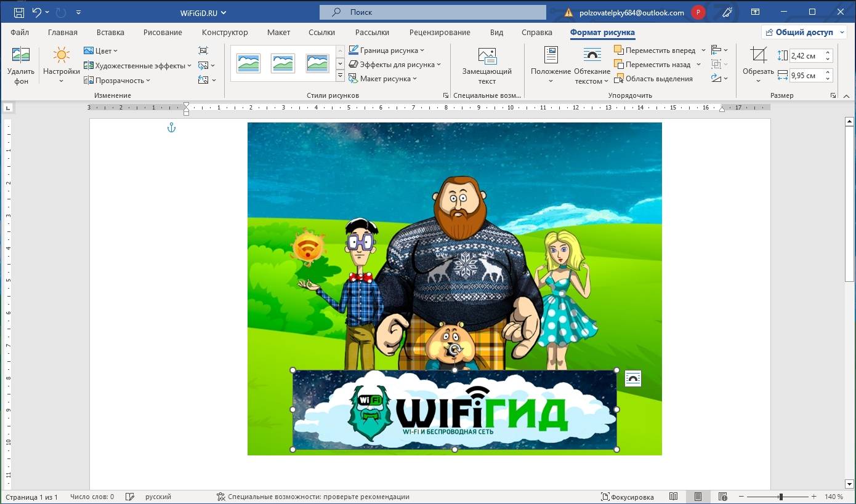This screenshot has width=856, height=504.
Task: Click Фокусировка focus mode button
Action: pos(628,497)
